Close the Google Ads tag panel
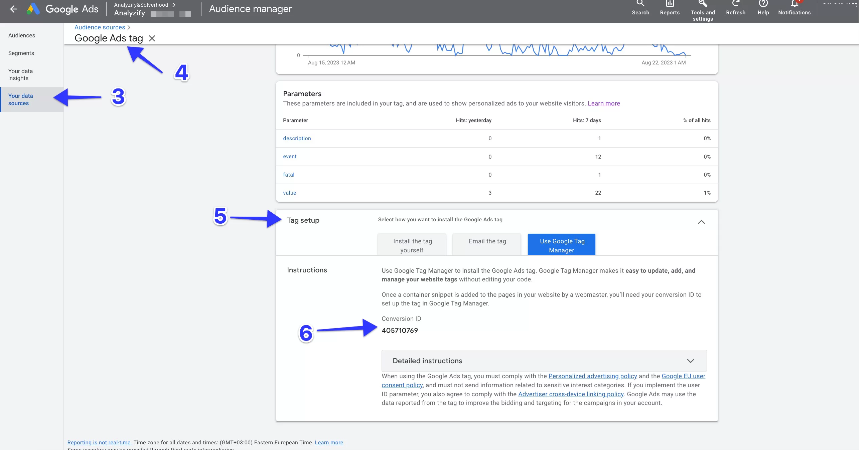The width and height of the screenshot is (868, 450). pyautogui.click(x=152, y=38)
